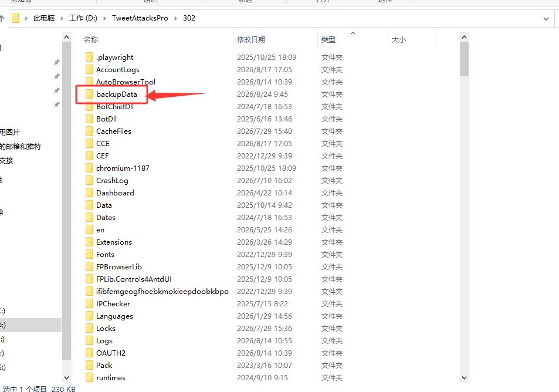Click the file list scrollbar down arrow

click(464, 378)
